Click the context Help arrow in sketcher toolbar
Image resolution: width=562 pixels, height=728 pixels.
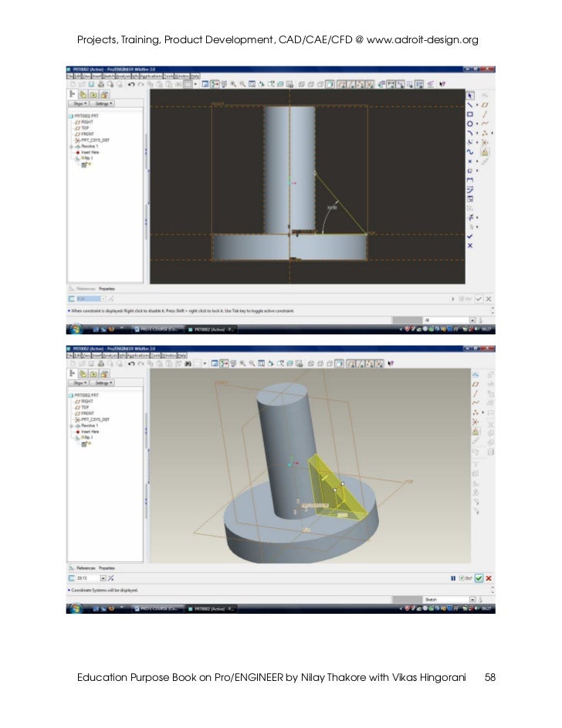click(442, 84)
